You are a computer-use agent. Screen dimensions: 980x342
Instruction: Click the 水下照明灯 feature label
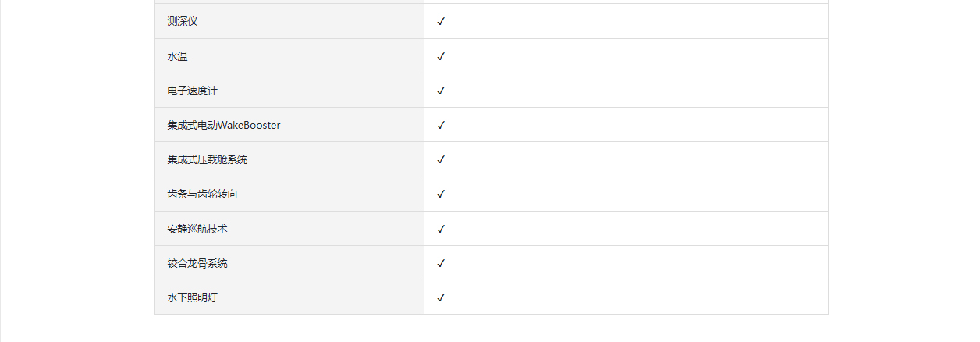tap(192, 297)
